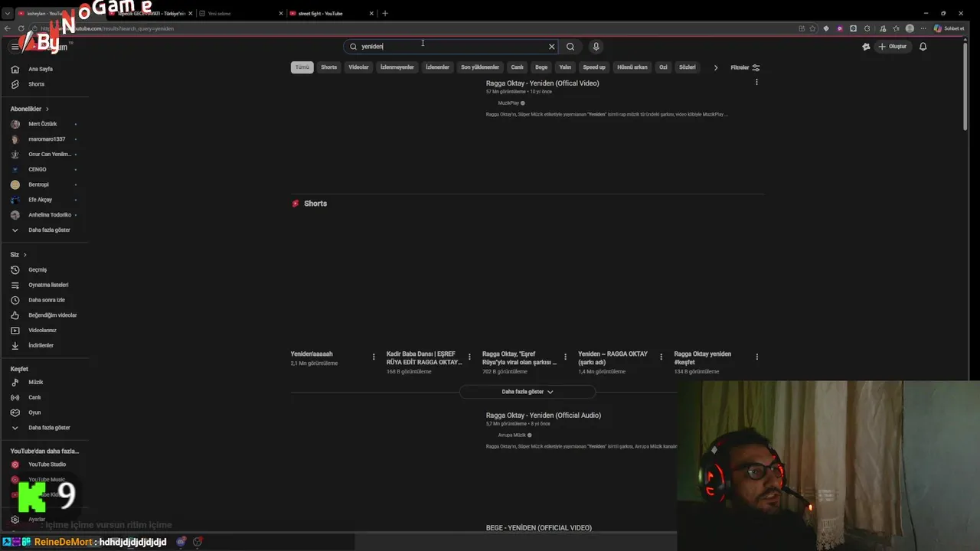Open options for 'Ragga Oktay yeniden #keşfet'
Screen dimensions: 980x551
(757, 357)
